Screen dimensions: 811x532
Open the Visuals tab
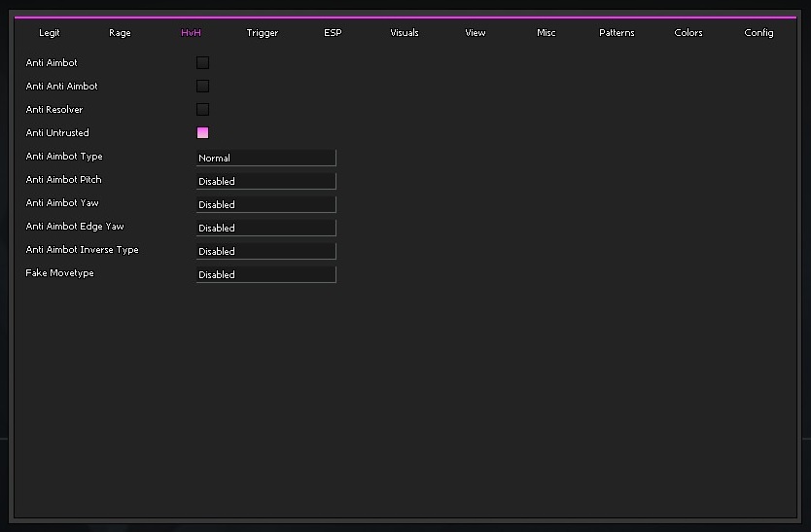[405, 33]
